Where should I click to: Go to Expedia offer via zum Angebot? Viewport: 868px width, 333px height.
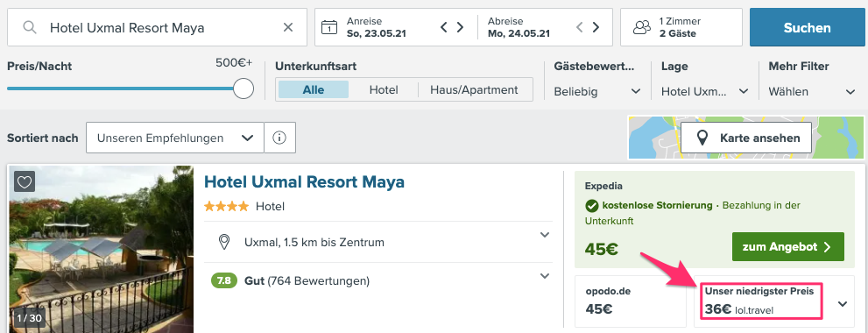787,247
